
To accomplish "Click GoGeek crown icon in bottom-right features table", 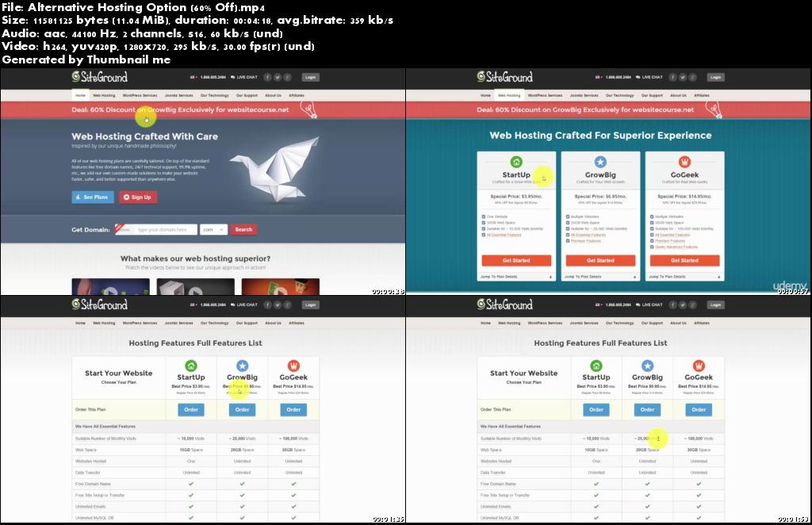I will pyautogui.click(x=699, y=366).
